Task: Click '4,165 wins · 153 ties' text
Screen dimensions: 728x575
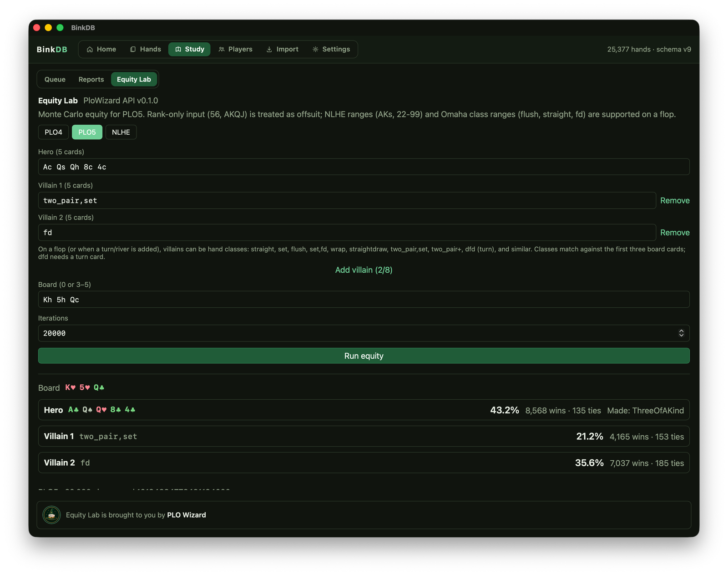Action: pos(647,437)
